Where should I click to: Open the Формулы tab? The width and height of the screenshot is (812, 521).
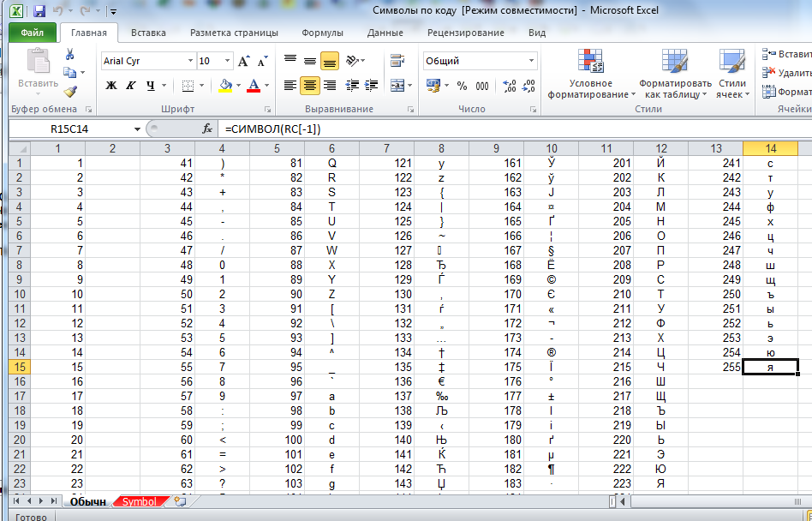pyautogui.click(x=323, y=33)
